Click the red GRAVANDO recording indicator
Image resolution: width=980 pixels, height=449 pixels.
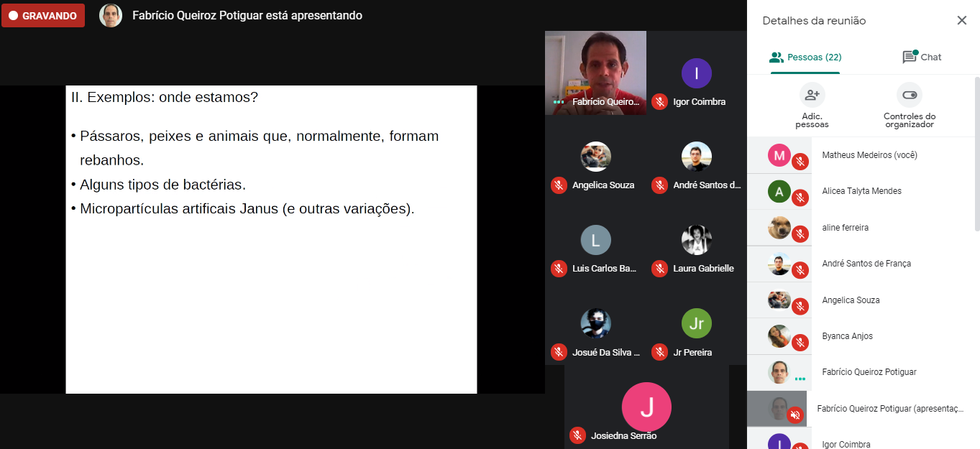pos(42,16)
